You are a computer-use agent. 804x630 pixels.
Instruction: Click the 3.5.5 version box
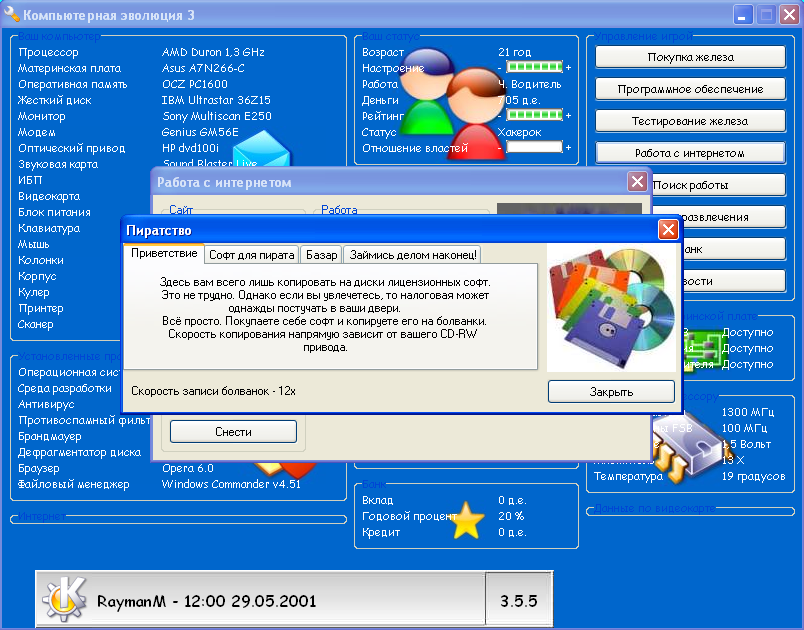point(518,601)
